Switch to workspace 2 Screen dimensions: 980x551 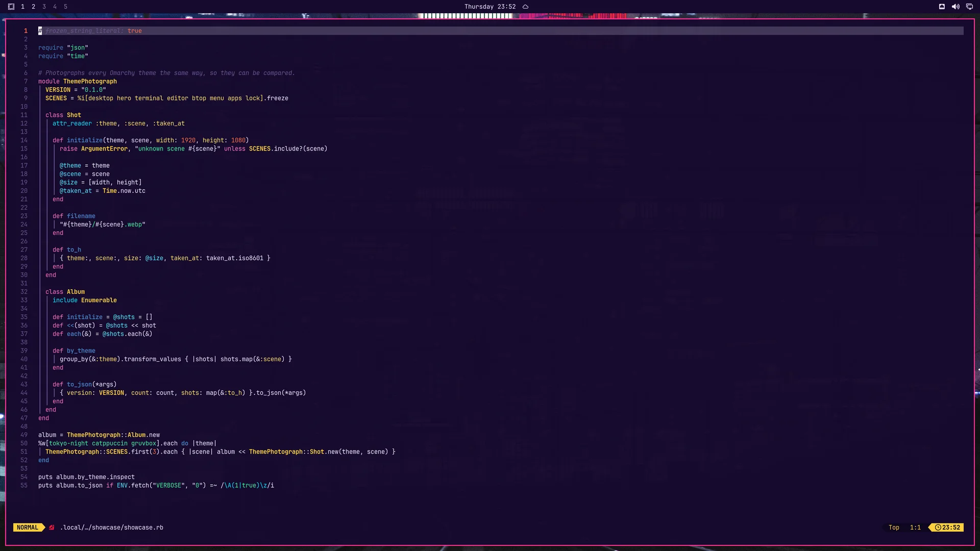click(x=33, y=7)
